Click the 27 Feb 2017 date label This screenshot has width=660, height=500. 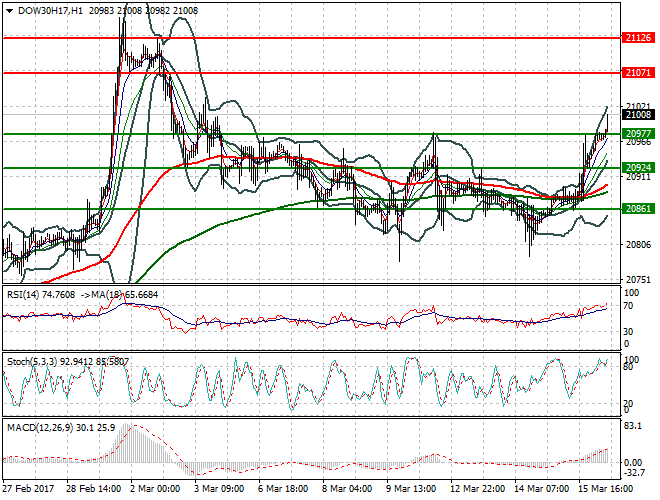(x=28, y=489)
